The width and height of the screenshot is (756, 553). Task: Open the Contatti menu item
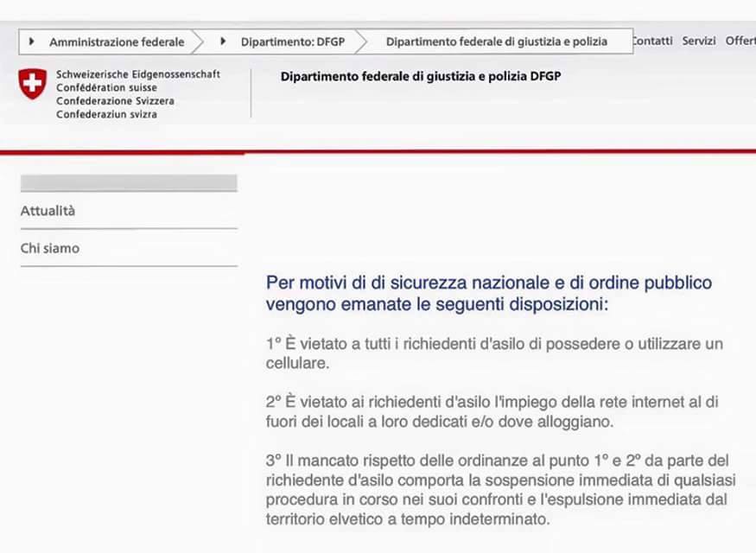pos(653,41)
